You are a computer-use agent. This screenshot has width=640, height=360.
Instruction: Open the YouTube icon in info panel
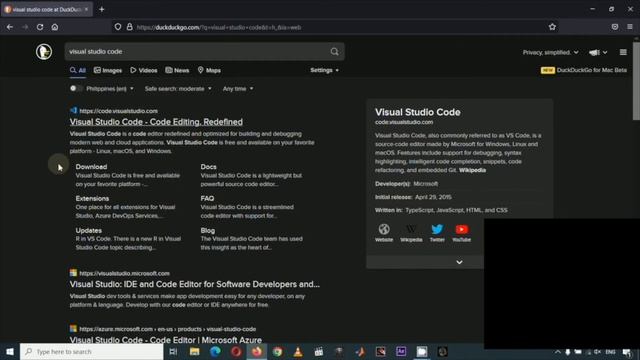(x=462, y=233)
